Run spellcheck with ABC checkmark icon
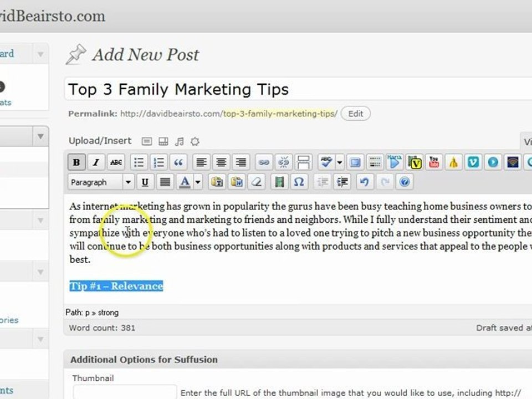The width and height of the screenshot is (532, 399). 326,162
